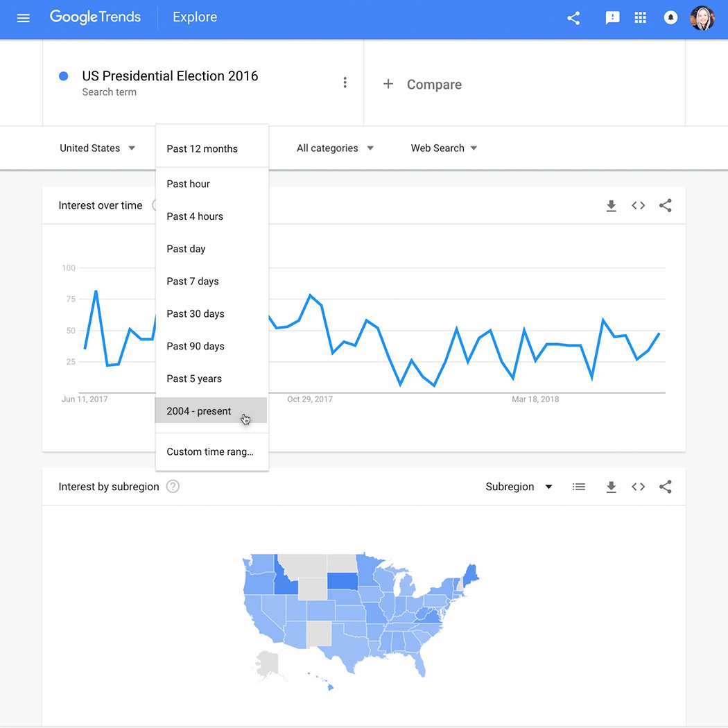728x728 pixels.
Task: Click the Interest over time heading
Action: 101,205
